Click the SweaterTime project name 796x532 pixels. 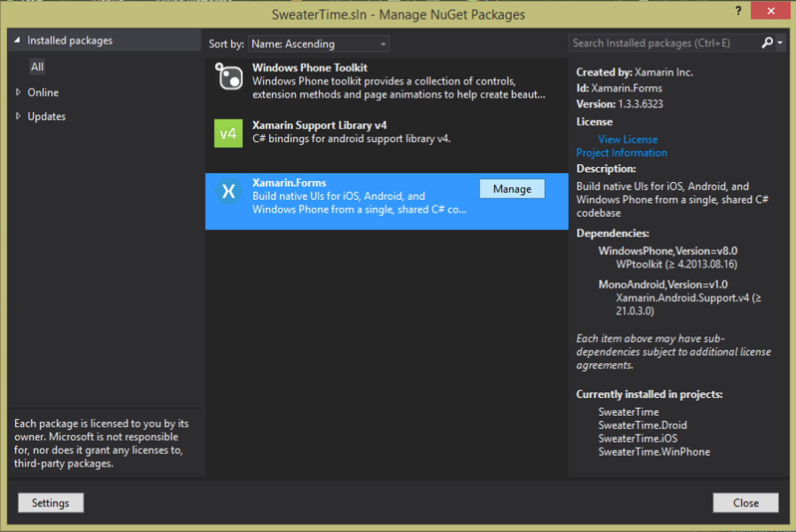coord(628,412)
